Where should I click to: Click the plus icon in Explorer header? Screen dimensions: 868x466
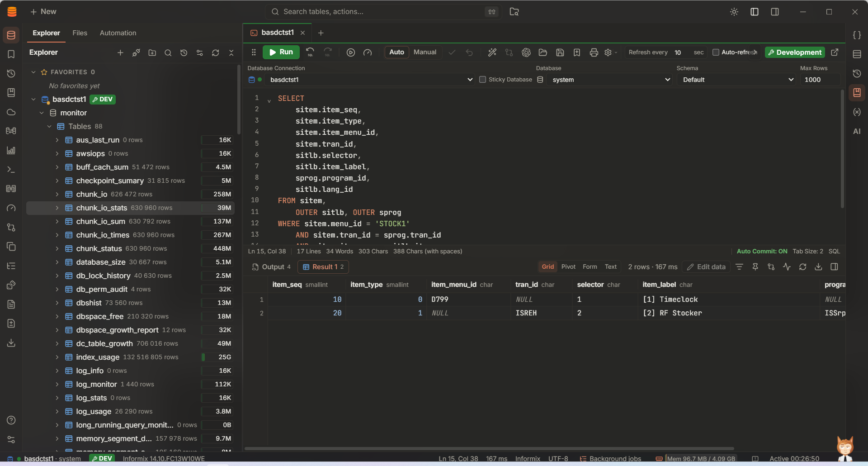click(x=120, y=53)
